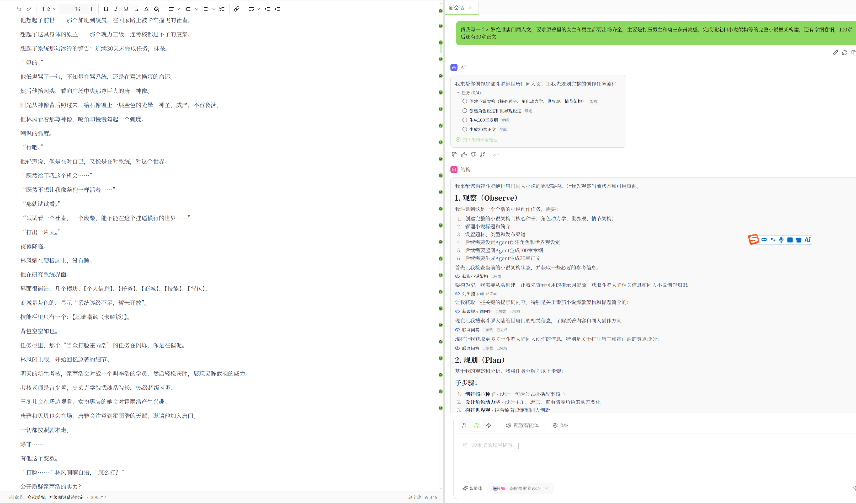Screen dimensions: 856x504
Task: Insert a hyperlink via the link icon
Action: (x=236, y=9)
